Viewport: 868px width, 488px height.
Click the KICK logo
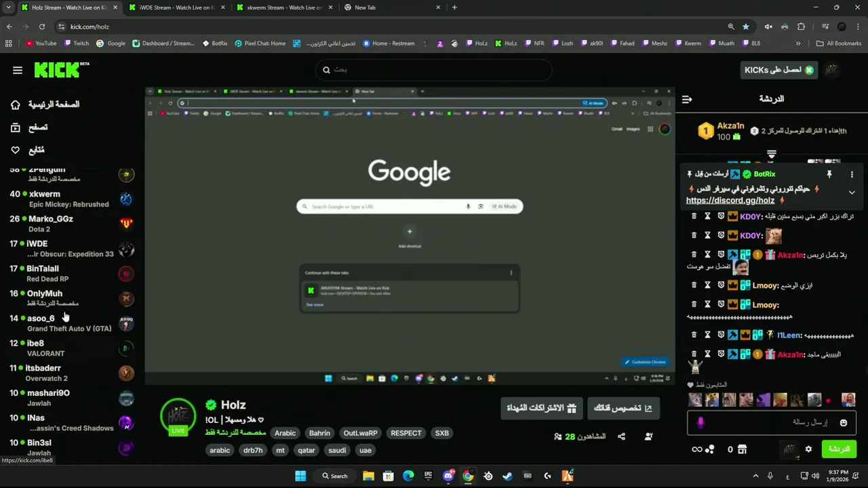pyautogui.click(x=61, y=70)
